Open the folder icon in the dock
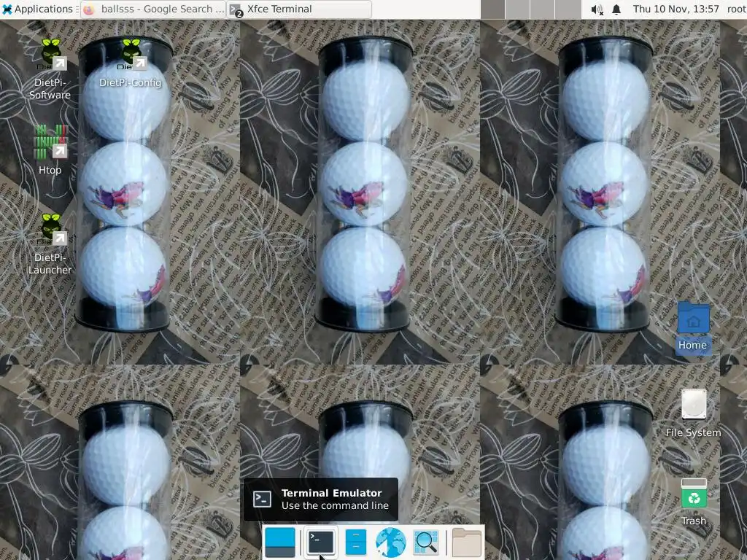The width and height of the screenshot is (747, 560). coord(466,542)
